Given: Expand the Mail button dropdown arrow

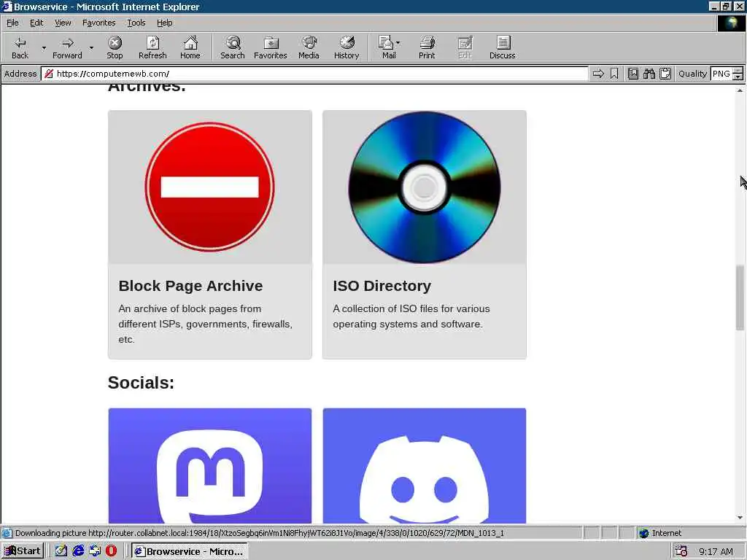Looking at the screenshot, I should [398, 43].
